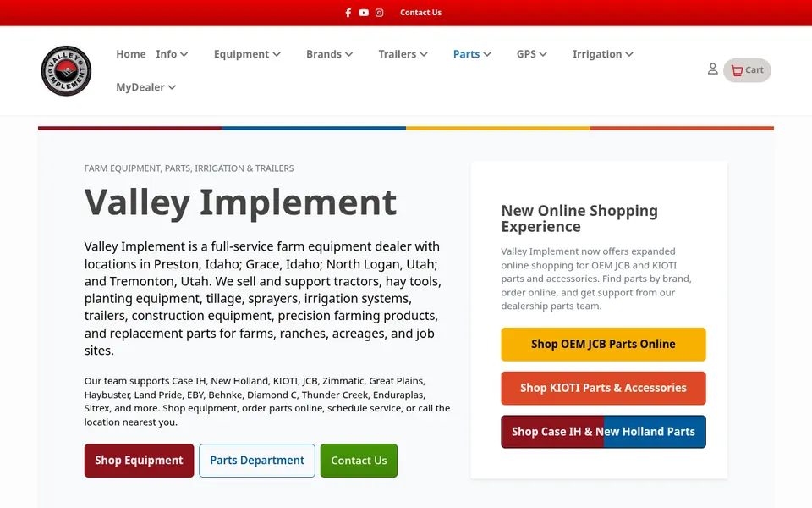Expand the Equipment dropdown menu
The height and width of the screenshot is (508, 812).
click(247, 54)
